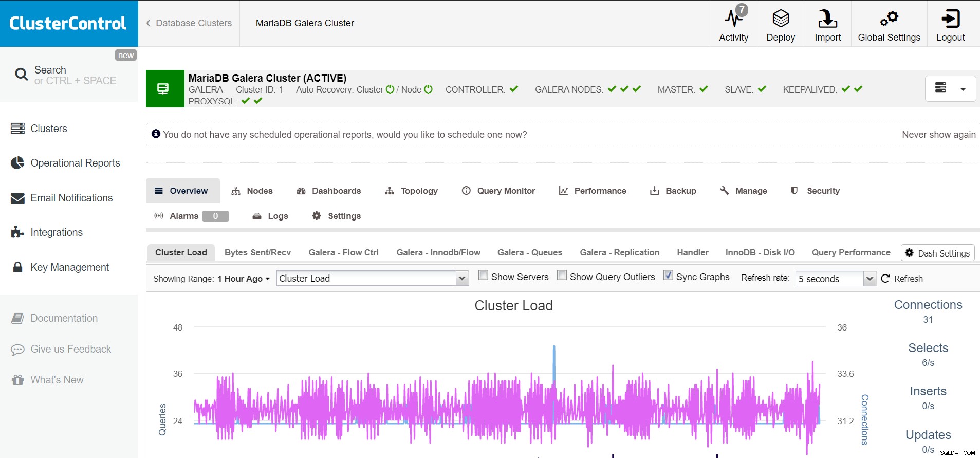
Task: Click the Security shield icon
Action: point(794,191)
